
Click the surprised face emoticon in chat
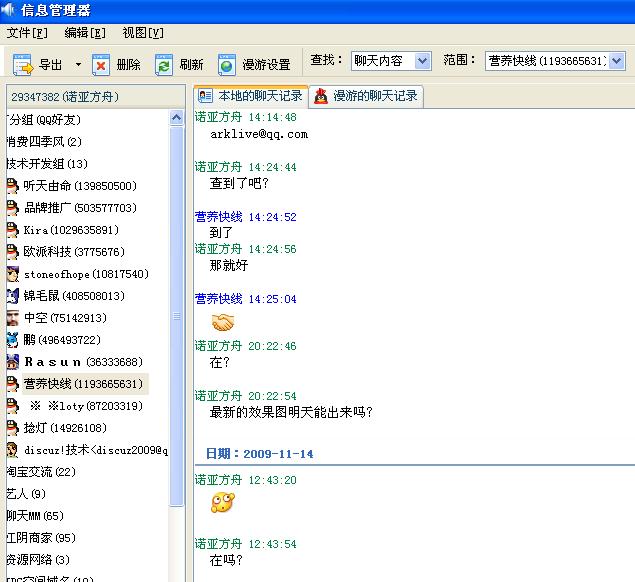pyautogui.click(x=223, y=503)
